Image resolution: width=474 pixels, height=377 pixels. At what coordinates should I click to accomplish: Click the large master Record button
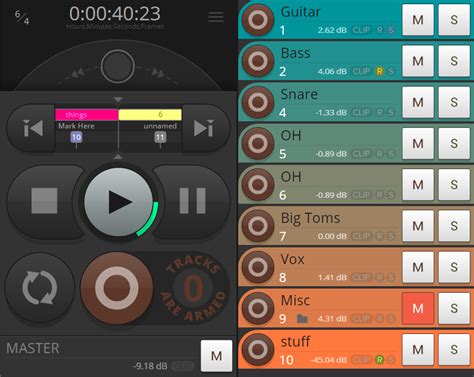click(117, 288)
